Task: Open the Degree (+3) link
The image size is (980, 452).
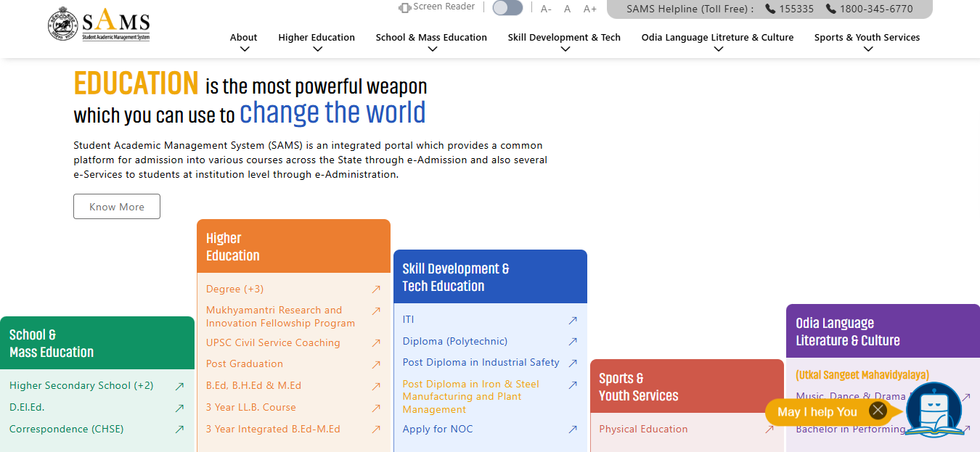Action: click(x=235, y=289)
